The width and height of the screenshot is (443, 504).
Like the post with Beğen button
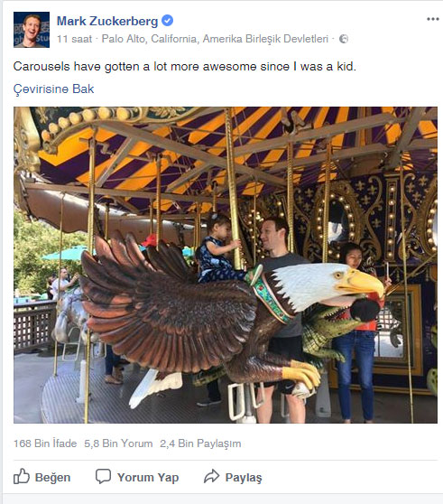[x=42, y=477]
